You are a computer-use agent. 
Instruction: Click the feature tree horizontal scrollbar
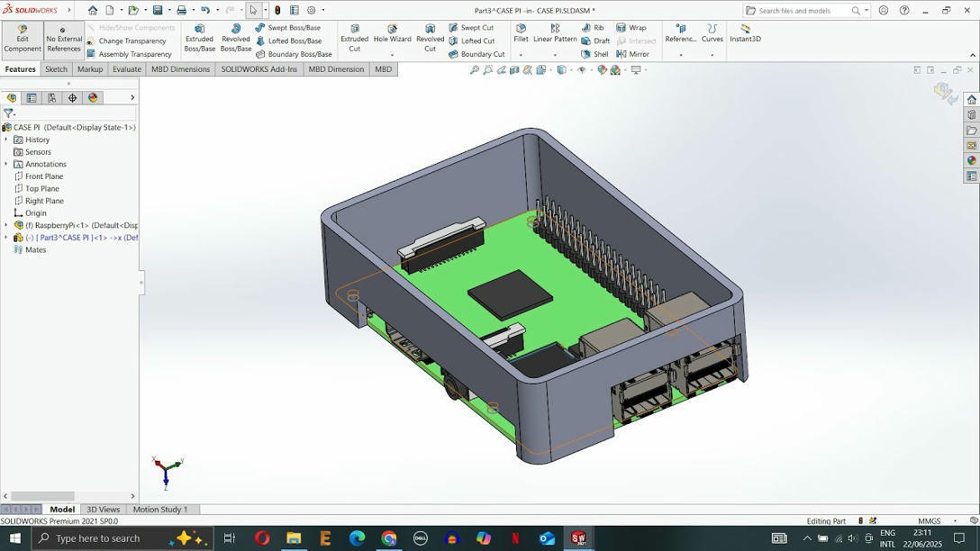click(42, 496)
